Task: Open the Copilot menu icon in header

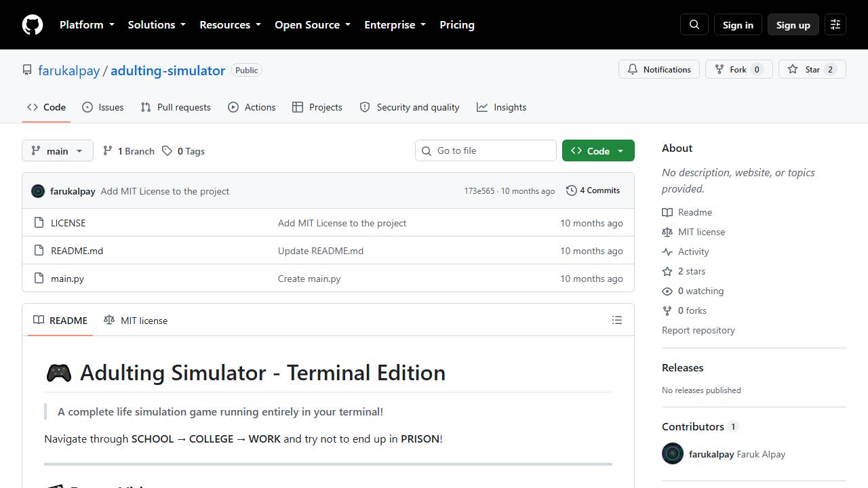Action: [835, 24]
